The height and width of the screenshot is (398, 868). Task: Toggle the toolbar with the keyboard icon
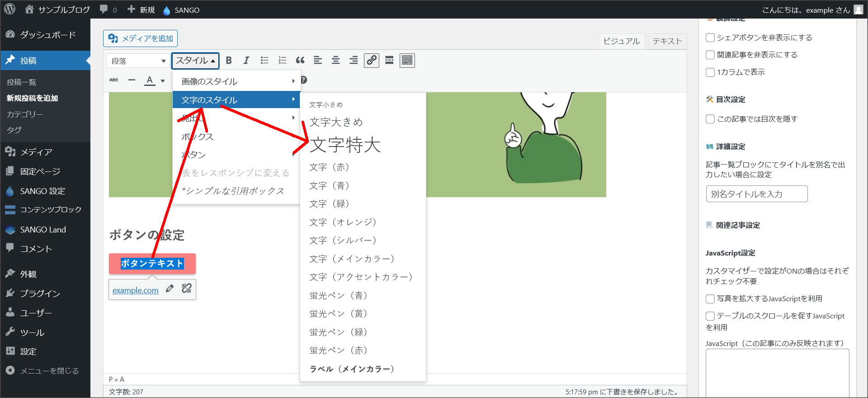pos(407,61)
